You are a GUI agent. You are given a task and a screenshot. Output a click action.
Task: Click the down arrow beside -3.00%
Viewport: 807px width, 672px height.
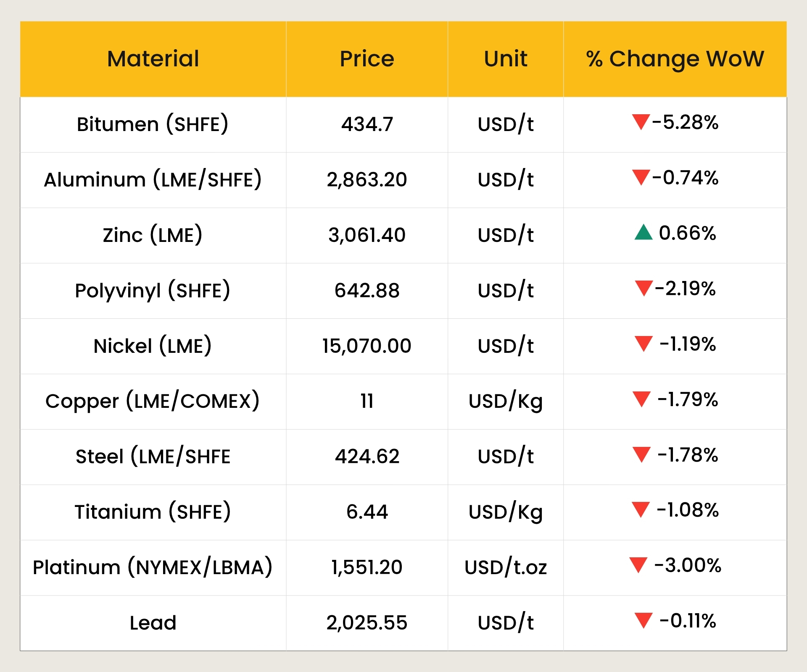638,564
